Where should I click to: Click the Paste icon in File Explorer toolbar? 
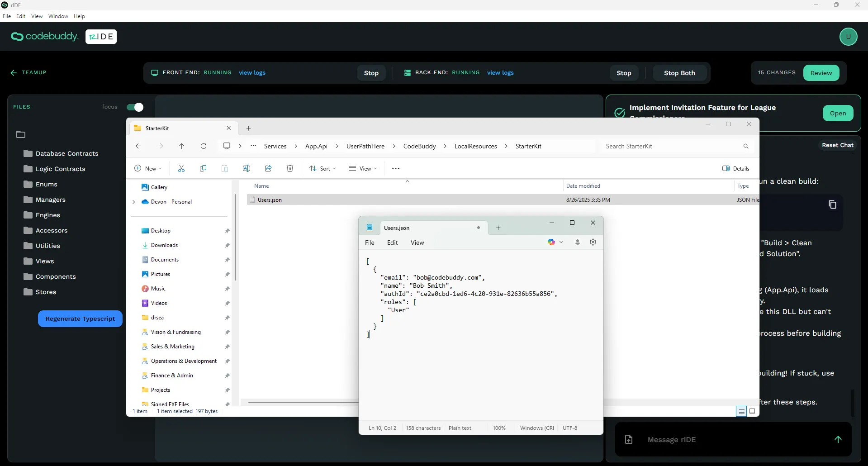225,168
